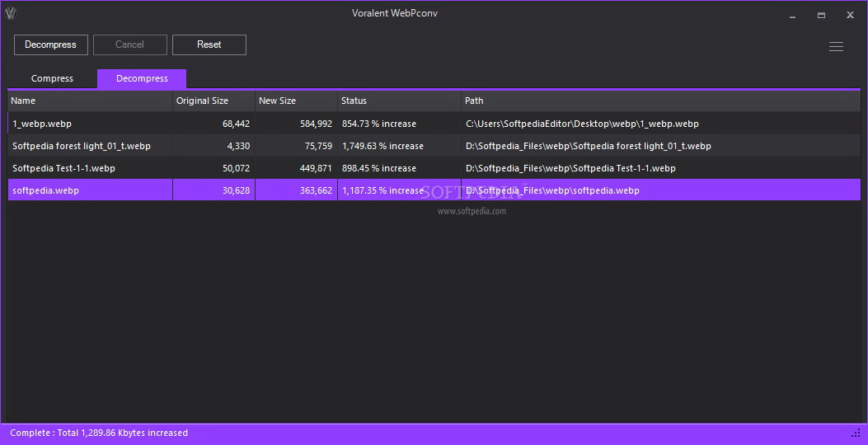Switch to the Compress tab

point(52,78)
